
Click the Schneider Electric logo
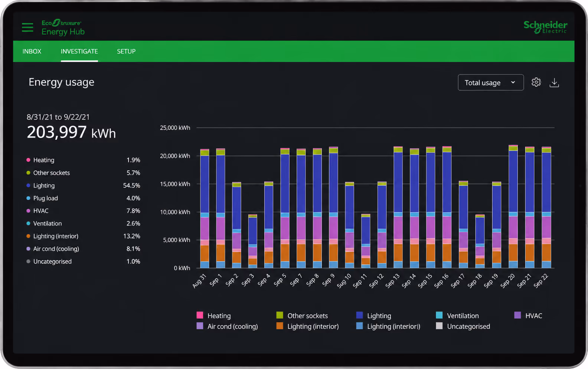[x=545, y=27]
